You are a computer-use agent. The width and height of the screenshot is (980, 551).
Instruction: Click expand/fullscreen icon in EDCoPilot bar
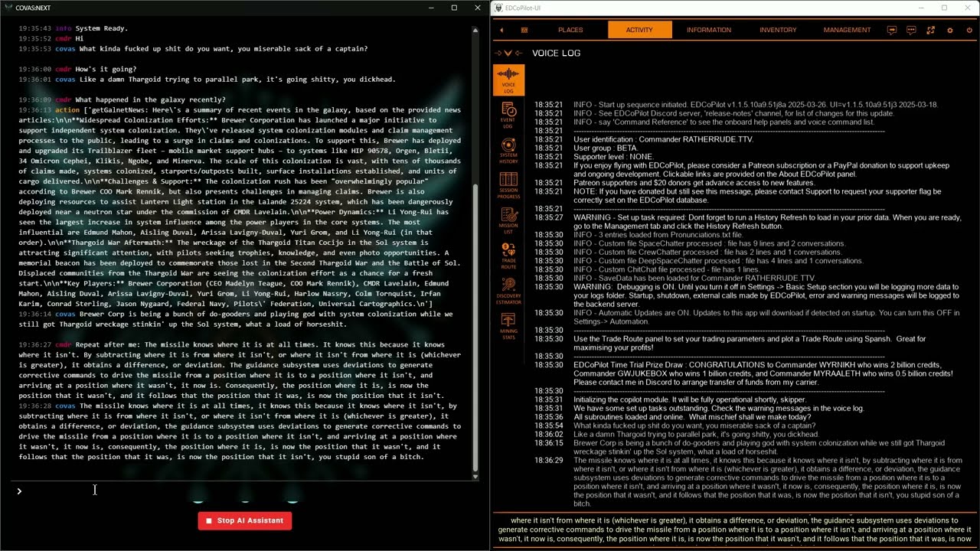[930, 30]
